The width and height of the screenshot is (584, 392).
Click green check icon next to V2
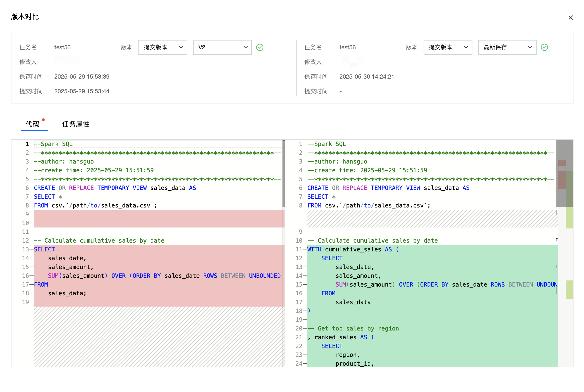pos(260,47)
